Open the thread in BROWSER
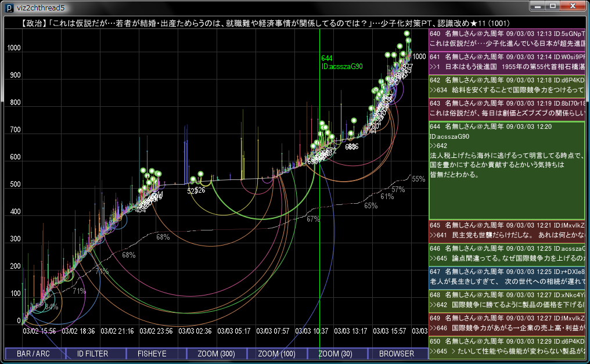Image resolution: width=590 pixels, height=364 pixels. point(397,354)
